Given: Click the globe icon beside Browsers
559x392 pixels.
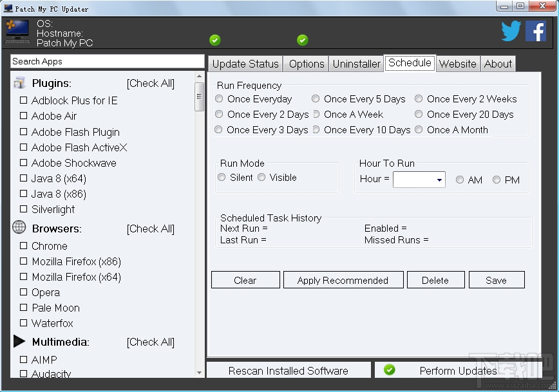Looking at the screenshot, I should pos(18,228).
